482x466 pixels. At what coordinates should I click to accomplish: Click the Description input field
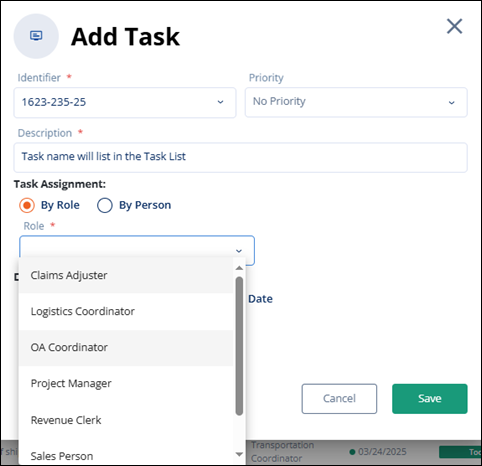click(x=240, y=157)
